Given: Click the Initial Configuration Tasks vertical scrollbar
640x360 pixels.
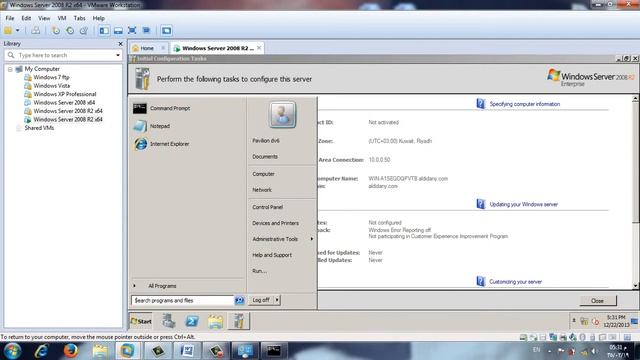Looking at the screenshot, I should coord(636,192).
